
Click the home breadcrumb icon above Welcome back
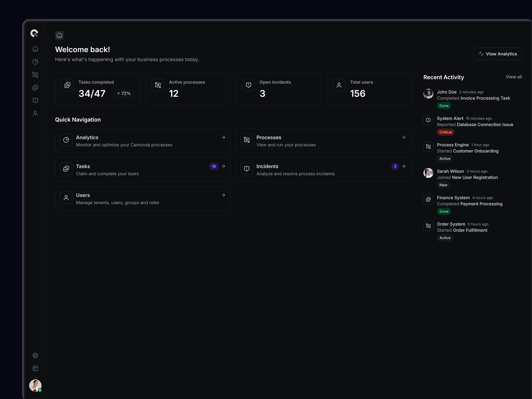coord(60,35)
